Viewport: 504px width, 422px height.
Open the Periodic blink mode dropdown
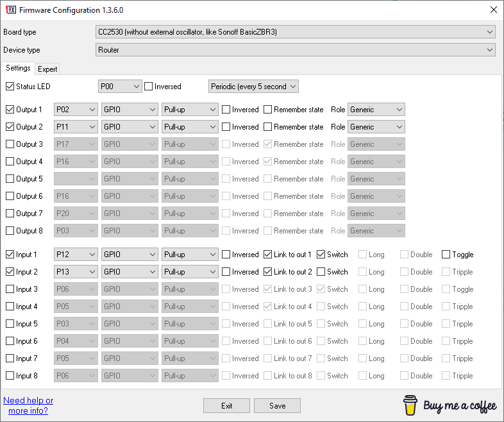click(253, 87)
